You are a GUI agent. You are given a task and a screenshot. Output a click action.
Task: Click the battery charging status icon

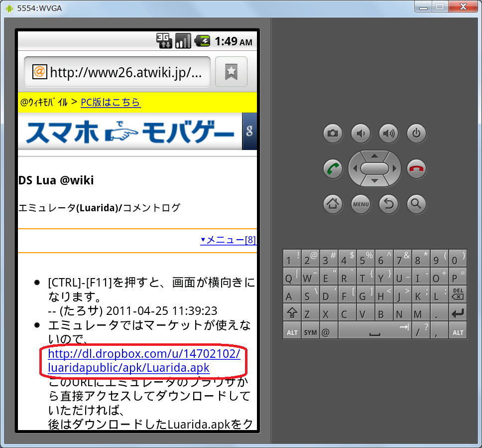[203, 41]
